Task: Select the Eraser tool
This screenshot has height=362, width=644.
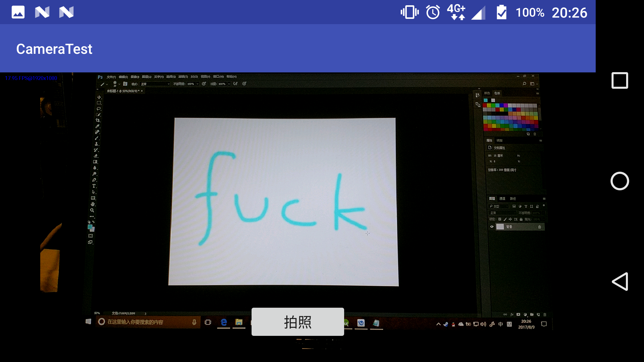Action: (96, 156)
